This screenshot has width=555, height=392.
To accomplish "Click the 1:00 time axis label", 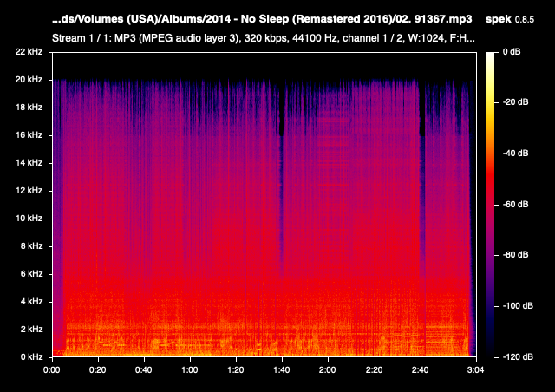I will click(x=190, y=370).
